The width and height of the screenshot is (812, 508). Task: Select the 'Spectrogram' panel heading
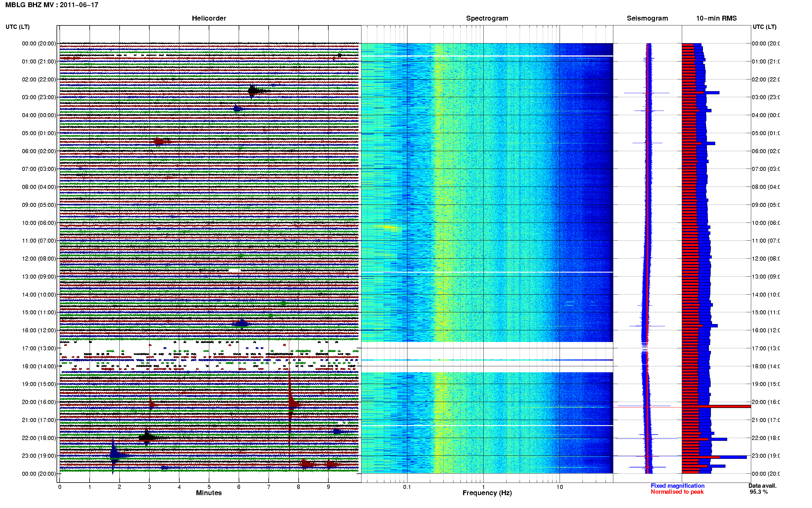click(x=487, y=18)
